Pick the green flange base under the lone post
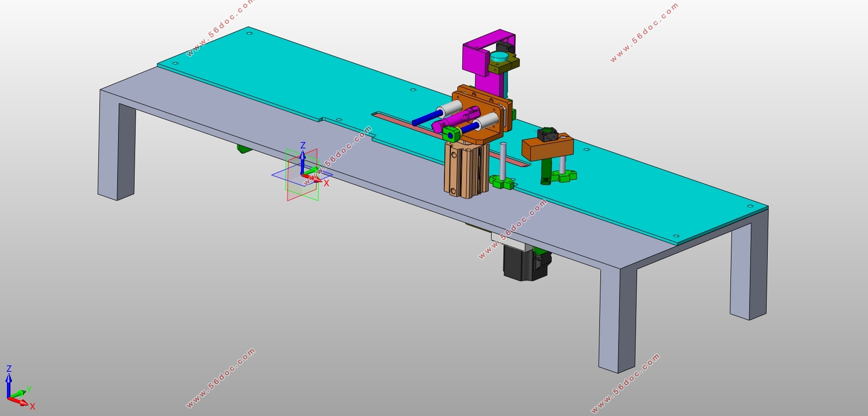The image size is (868, 416). coord(502,183)
